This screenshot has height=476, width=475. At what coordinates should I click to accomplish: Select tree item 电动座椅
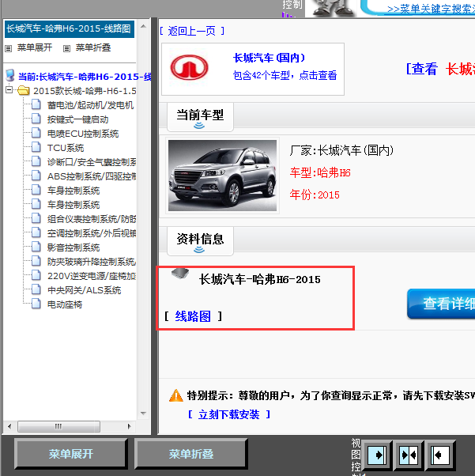tap(65, 304)
